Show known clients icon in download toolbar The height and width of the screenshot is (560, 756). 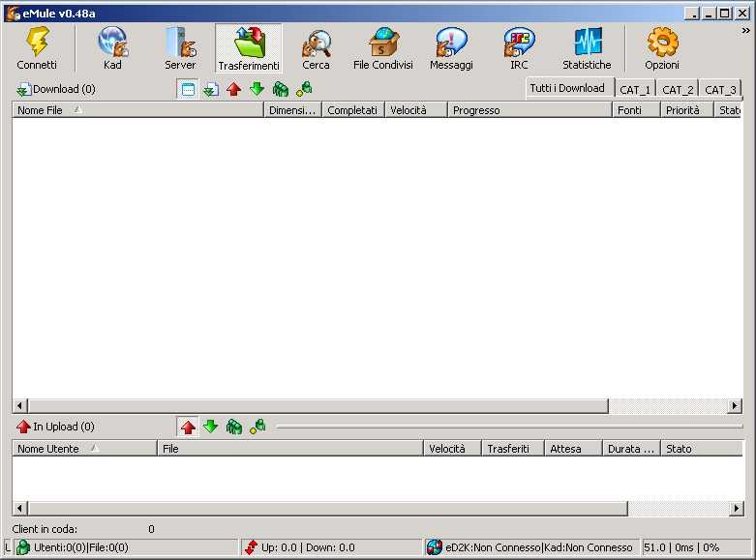coord(304,89)
